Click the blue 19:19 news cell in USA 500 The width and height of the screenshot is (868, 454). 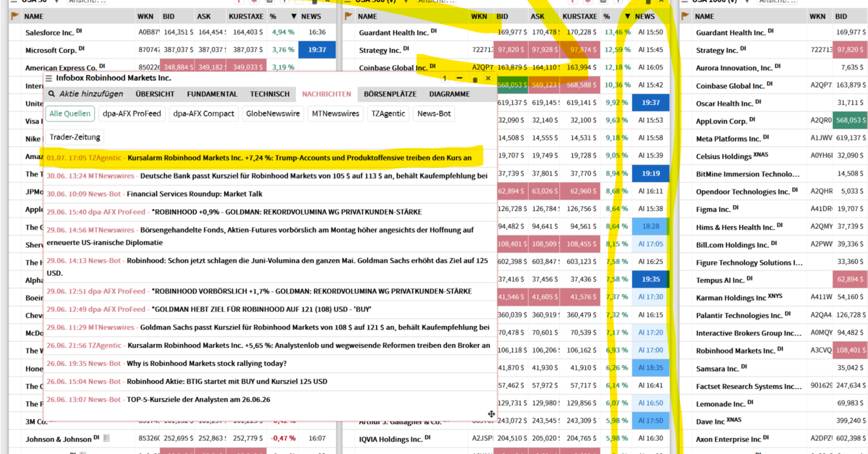[x=651, y=174]
